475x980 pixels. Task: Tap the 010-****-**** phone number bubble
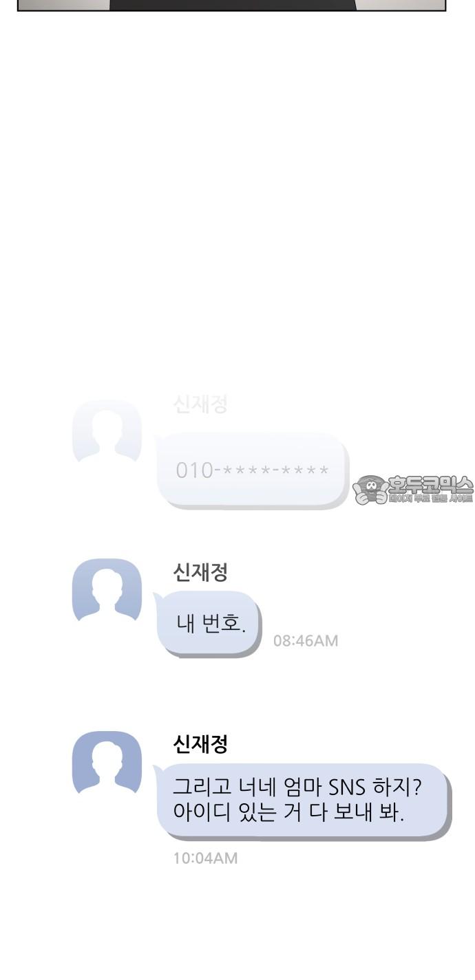pyautogui.click(x=252, y=470)
